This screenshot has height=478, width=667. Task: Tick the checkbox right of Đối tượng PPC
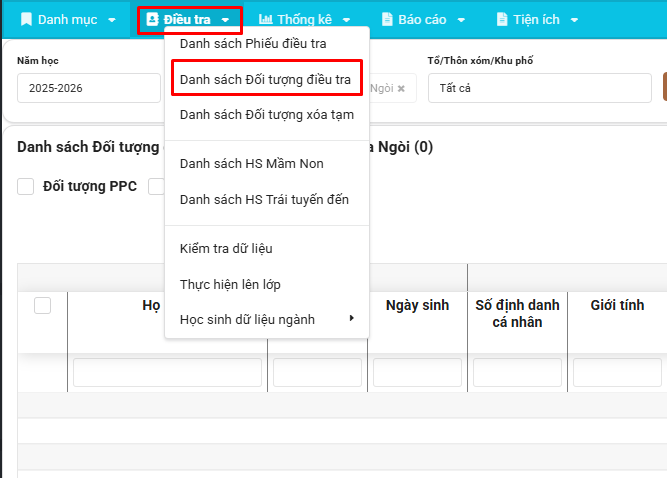157,186
